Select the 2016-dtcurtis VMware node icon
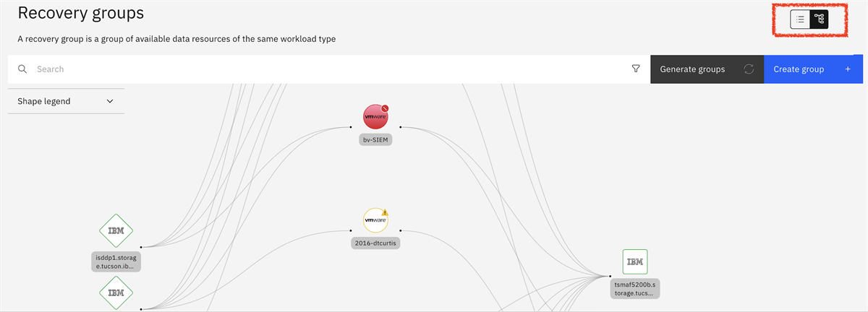This screenshot has height=312, width=868. point(376,220)
